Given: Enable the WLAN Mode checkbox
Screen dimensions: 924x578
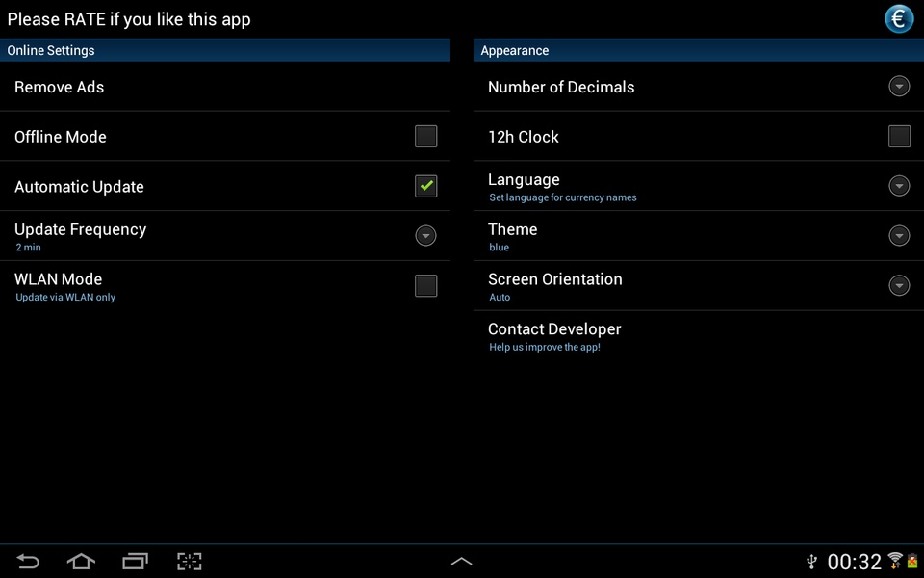Looking at the screenshot, I should pos(425,285).
